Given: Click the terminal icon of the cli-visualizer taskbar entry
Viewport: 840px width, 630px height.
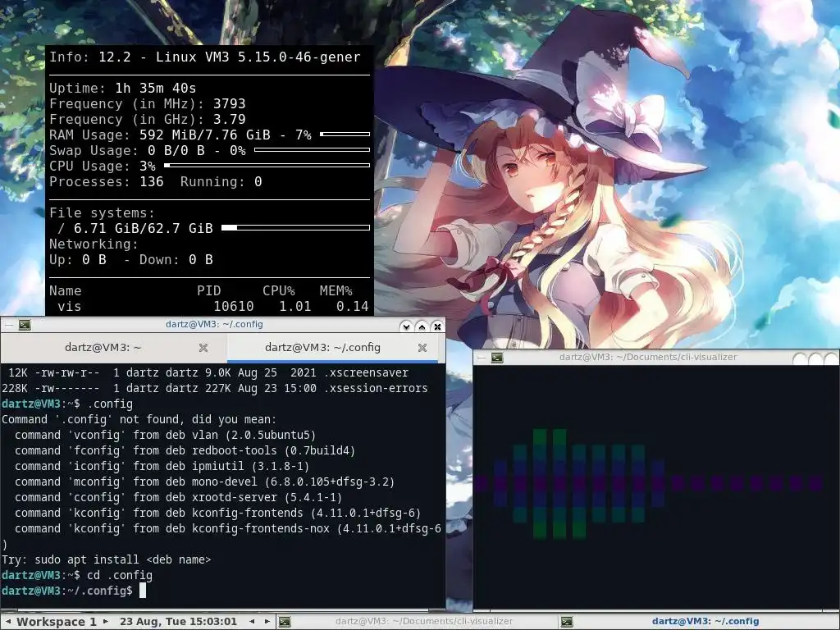Looking at the screenshot, I should click(x=285, y=622).
